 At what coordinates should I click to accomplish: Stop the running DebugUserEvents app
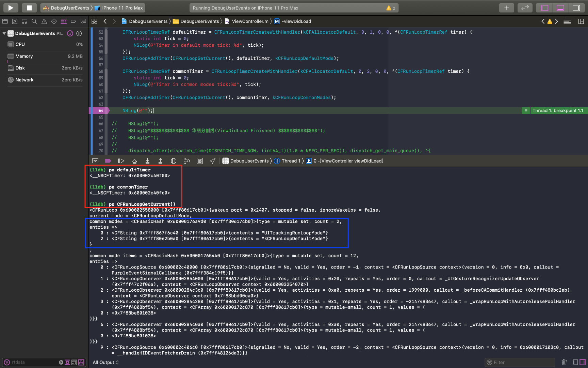pos(29,7)
